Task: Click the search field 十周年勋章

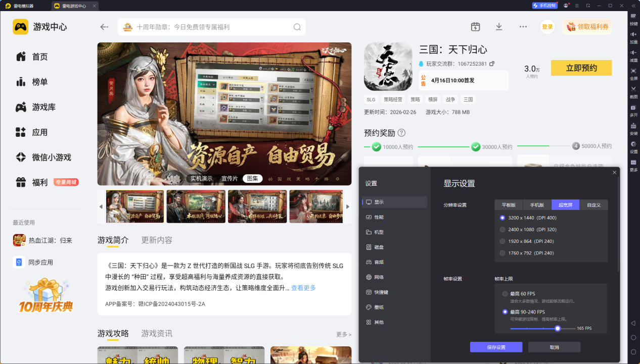Action: point(212,27)
